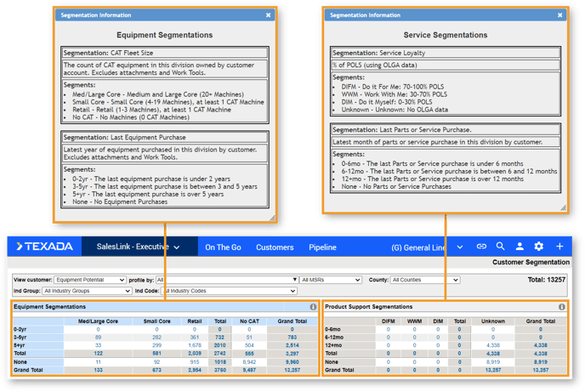
Task: Click the Texada logo
Action: [x=45, y=247]
